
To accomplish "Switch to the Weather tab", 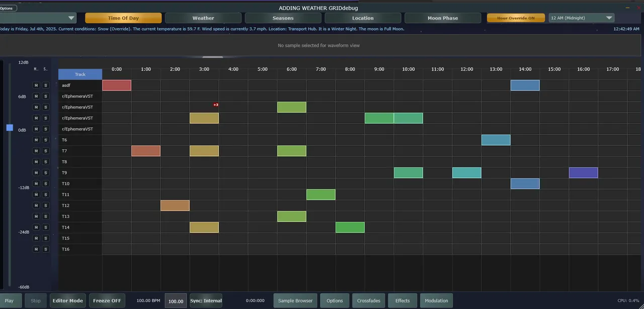I will pos(203,18).
